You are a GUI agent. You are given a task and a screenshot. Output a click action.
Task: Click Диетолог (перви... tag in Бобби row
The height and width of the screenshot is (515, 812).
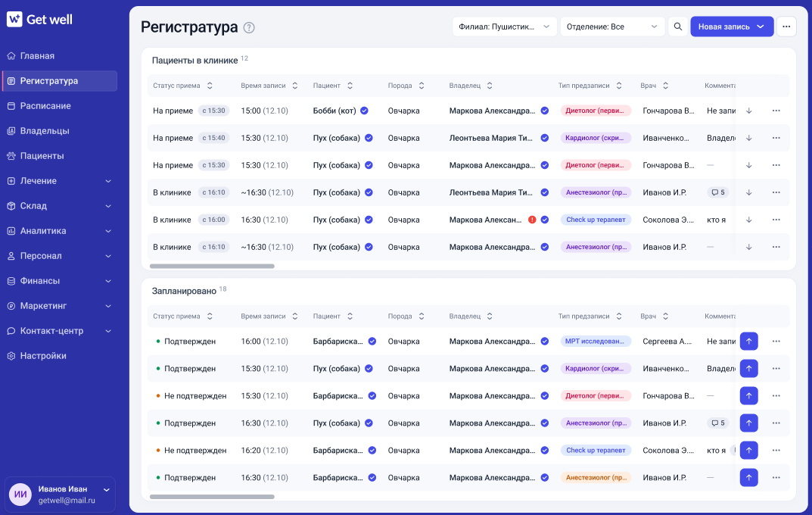point(596,111)
